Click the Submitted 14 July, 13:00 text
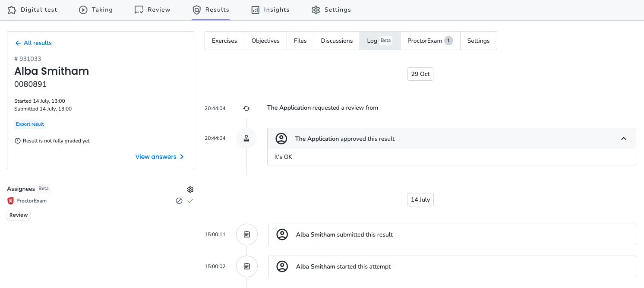 coord(43,109)
